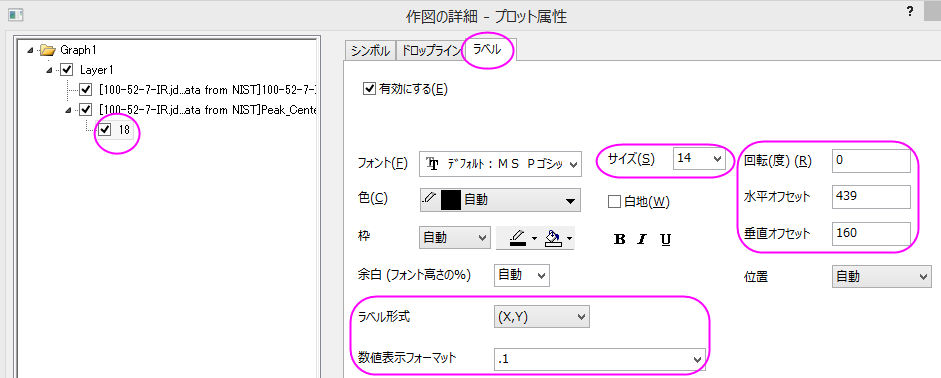Select the Layer1 tree item text
Image resolution: width=941 pixels, height=378 pixels.
tap(96, 70)
